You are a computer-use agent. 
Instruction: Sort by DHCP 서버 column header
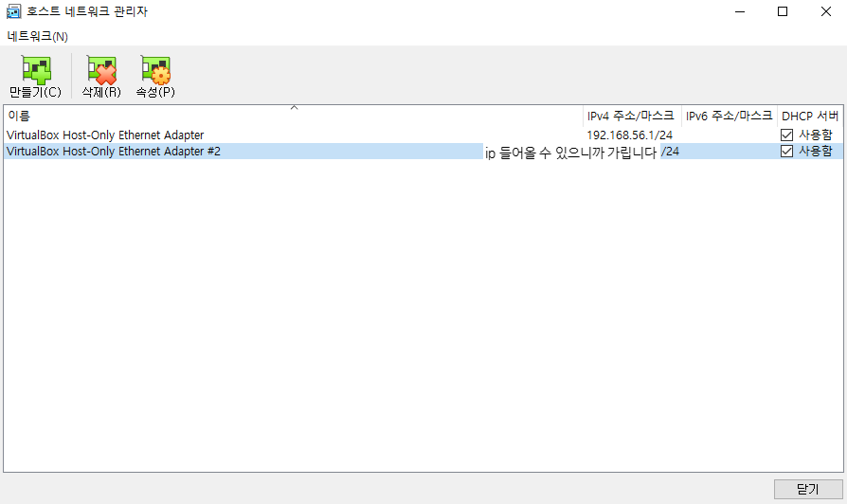[x=810, y=116]
